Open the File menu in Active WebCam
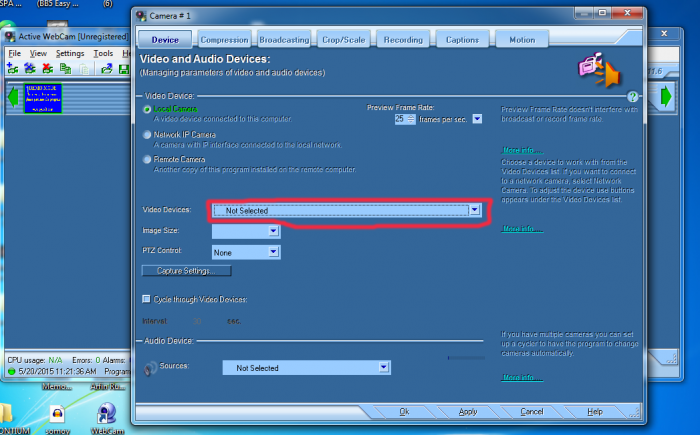 15,54
